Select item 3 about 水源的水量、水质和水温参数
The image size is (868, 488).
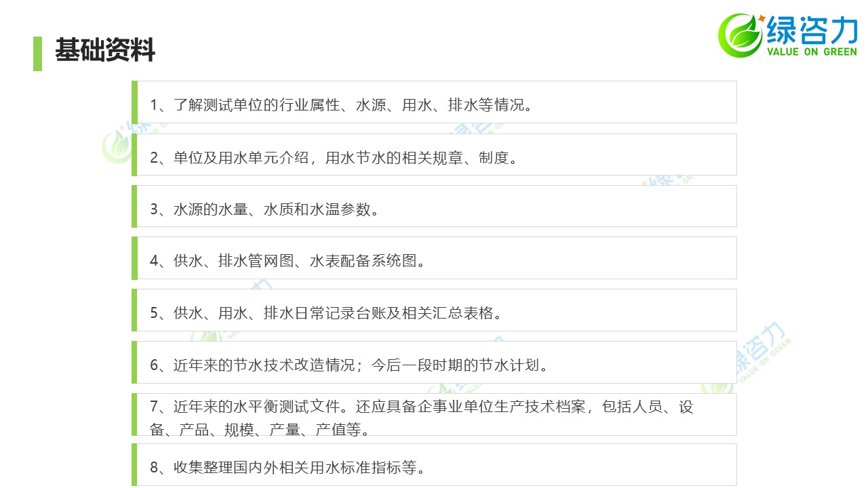434,206
